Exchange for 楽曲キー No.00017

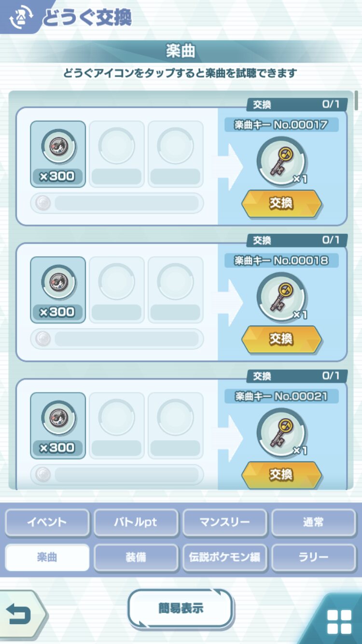281,203
